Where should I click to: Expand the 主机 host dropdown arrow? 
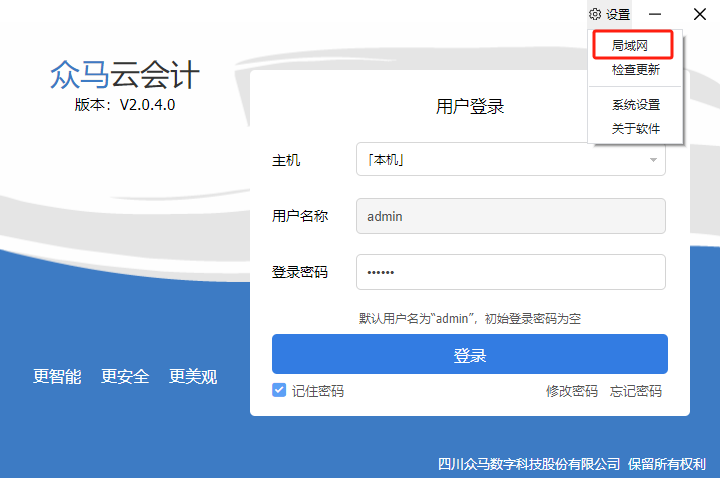coord(653,160)
